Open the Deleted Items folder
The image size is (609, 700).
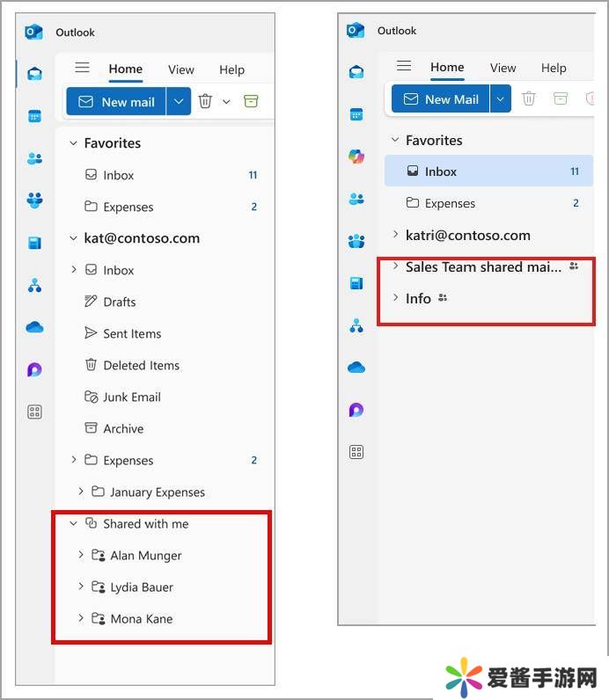point(141,365)
